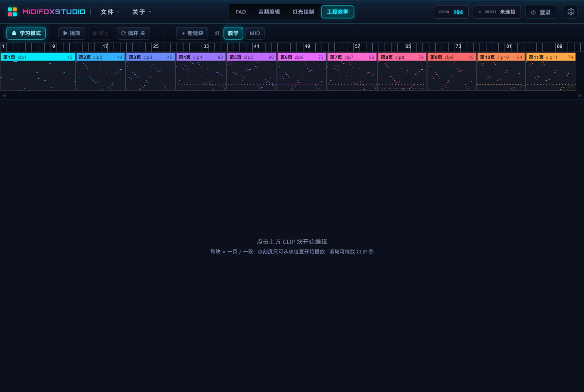
Task: Toggle the 学习模式 lock button
Action: coord(26,33)
